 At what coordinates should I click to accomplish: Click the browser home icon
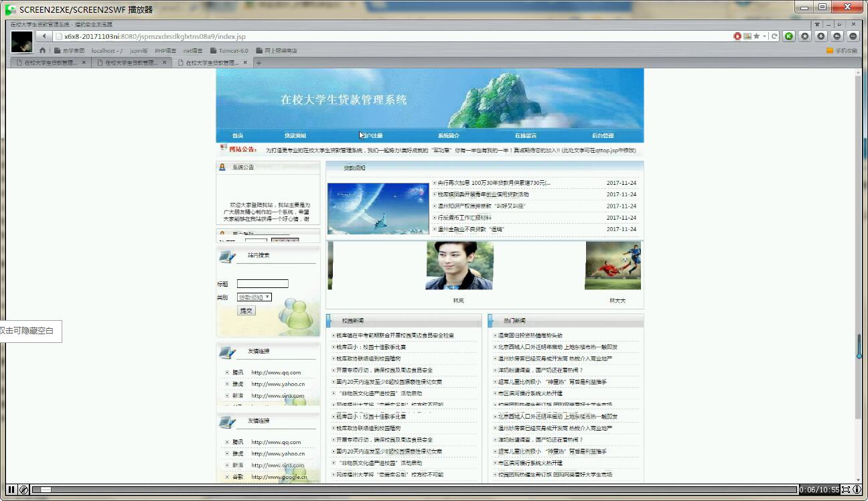pos(43,50)
